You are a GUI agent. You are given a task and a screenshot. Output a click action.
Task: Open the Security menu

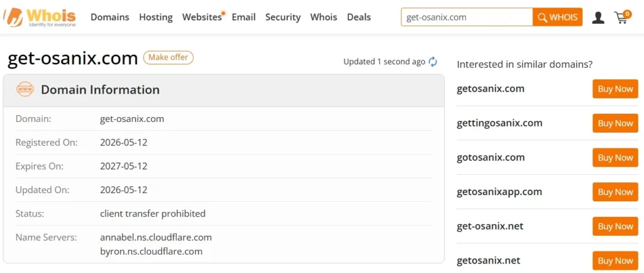pyautogui.click(x=283, y=17)
